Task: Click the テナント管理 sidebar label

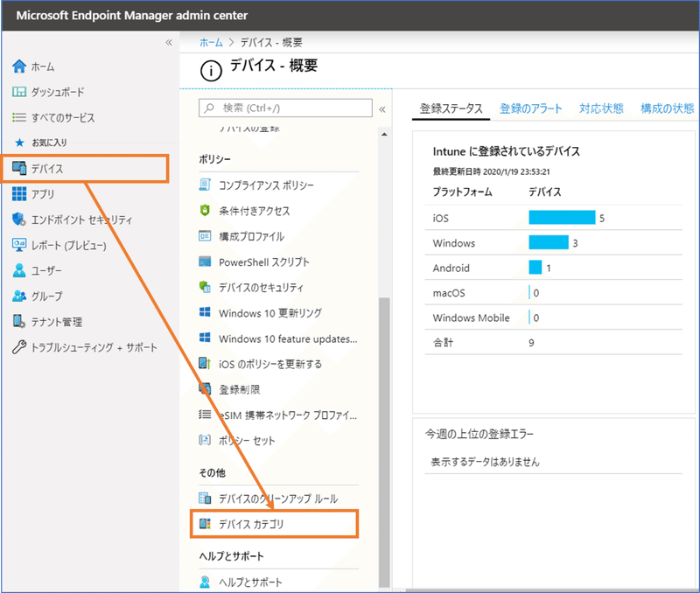Action: coord(57,322)
